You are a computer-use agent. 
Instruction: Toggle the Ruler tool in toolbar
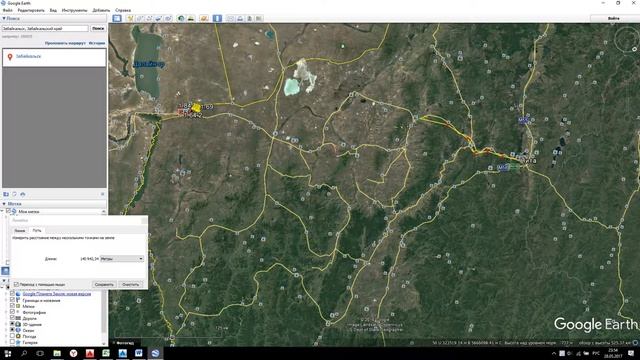(x=217, y=18)
